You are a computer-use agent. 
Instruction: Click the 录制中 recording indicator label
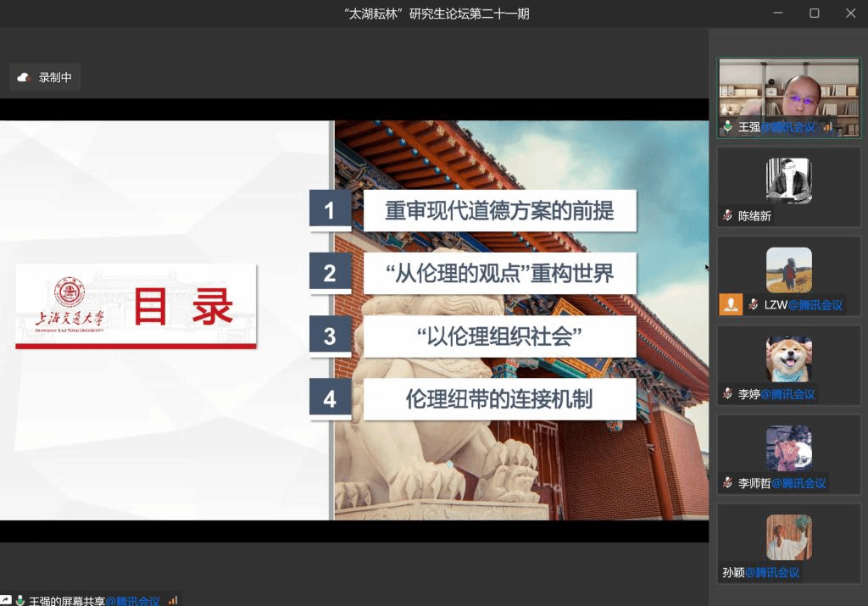tap(55, 77)
